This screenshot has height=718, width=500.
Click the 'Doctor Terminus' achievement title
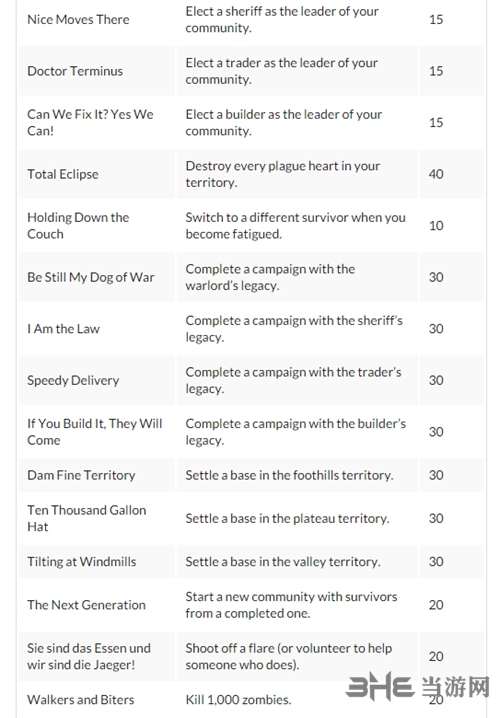pos(75,71)
